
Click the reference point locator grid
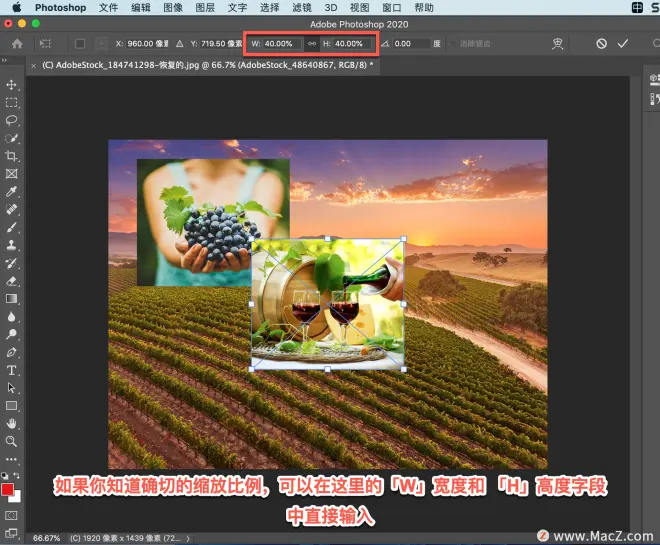click(x=101, y=44)
